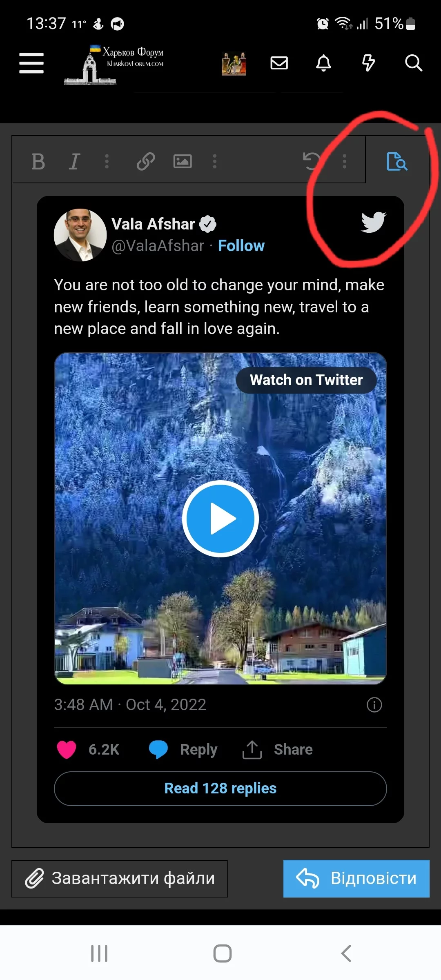Insert image from editor toolbar
Viewport: 441px width, 980px height.
(x=183, y=161)
